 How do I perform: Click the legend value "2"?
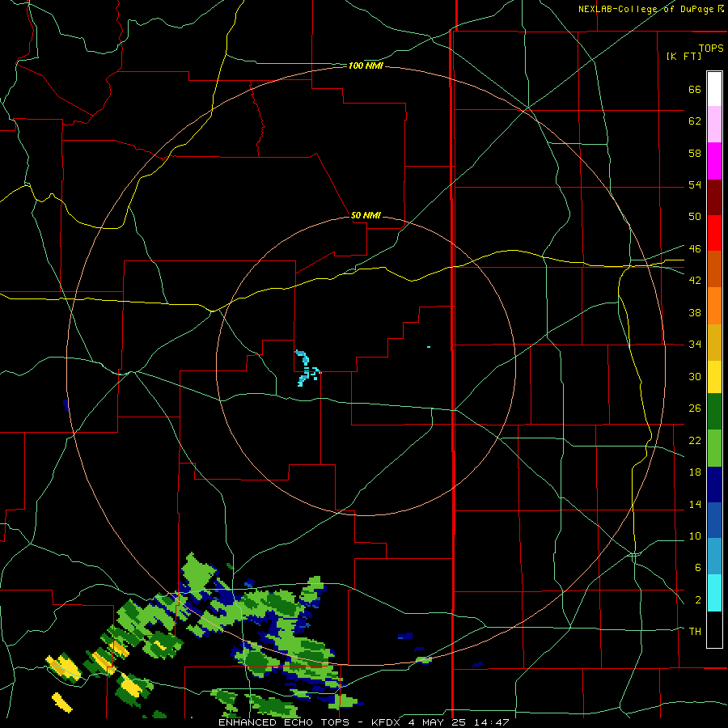[x=698, y=600]
